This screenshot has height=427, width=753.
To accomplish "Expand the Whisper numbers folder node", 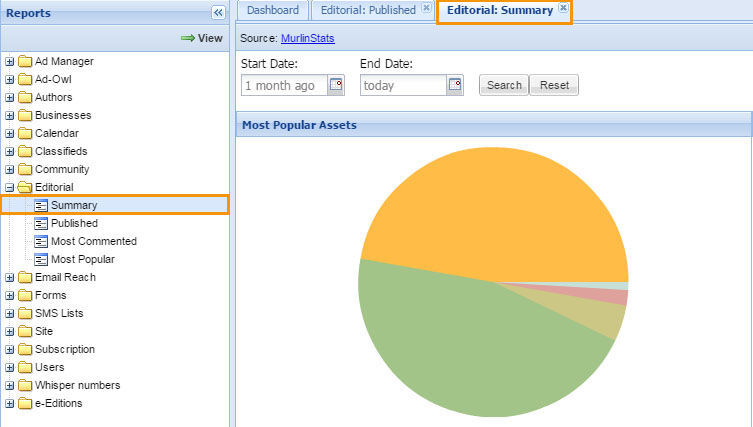I will (10, 386).
